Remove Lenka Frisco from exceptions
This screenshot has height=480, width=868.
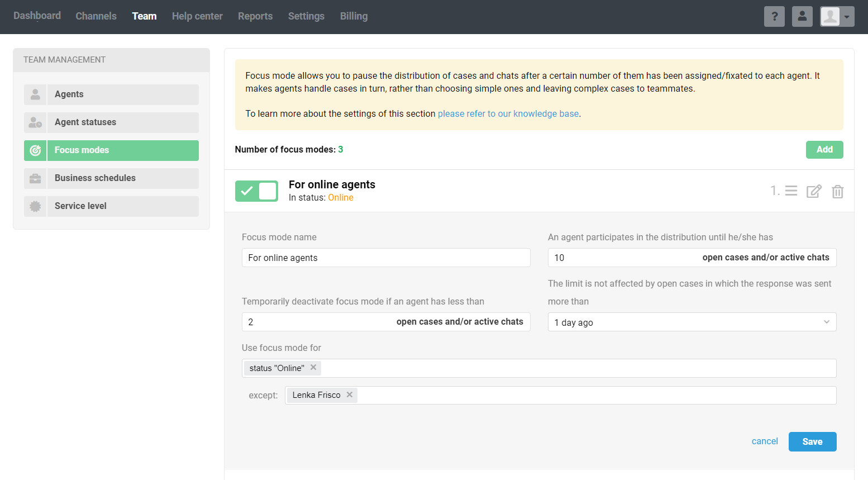(x=350, y=395)
